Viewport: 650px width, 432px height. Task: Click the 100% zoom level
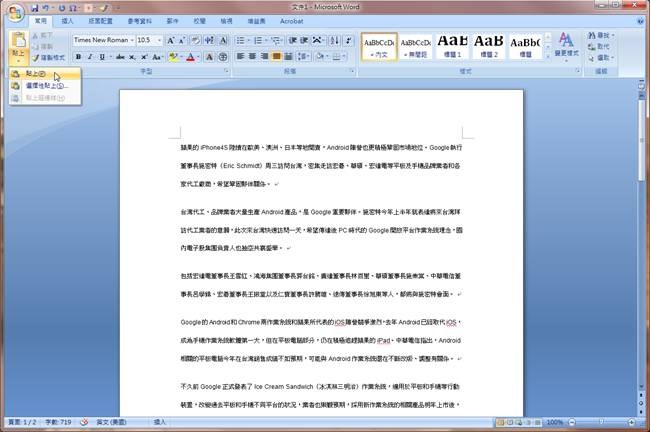[x=555, y=422]
